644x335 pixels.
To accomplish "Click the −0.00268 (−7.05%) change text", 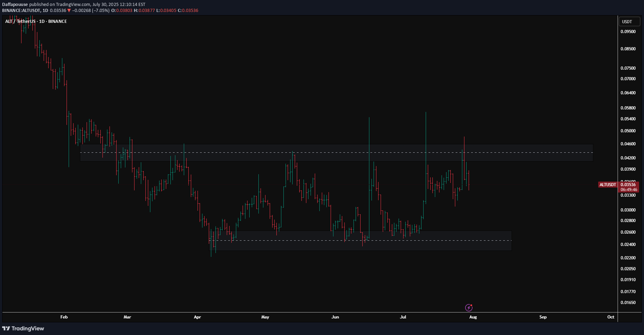I will (x=91, y=11).
